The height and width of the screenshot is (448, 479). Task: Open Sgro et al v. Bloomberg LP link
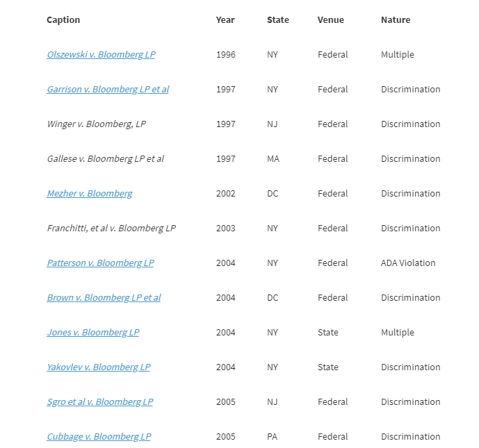pyautogui.click(x=100, y=401)
